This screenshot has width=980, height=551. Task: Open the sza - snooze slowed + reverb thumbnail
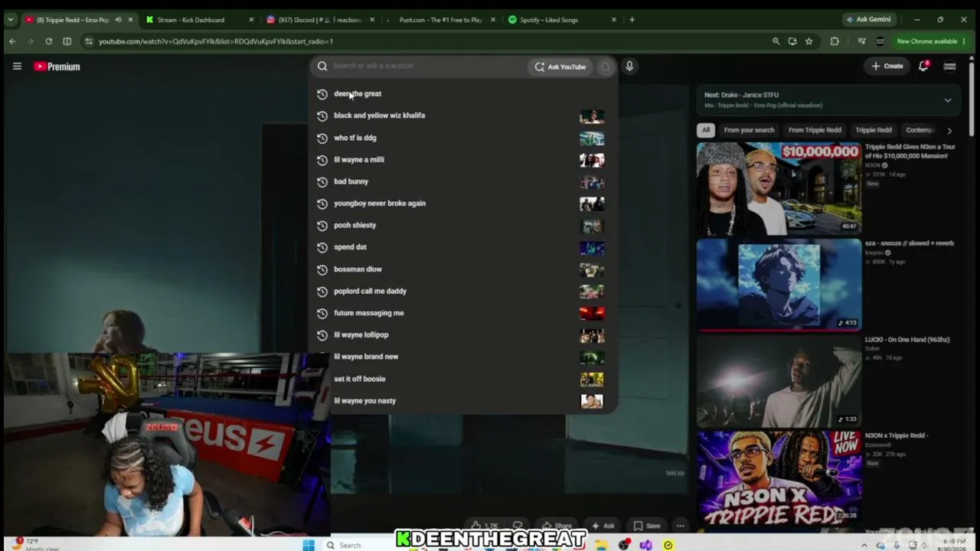[x=779, y=285]
